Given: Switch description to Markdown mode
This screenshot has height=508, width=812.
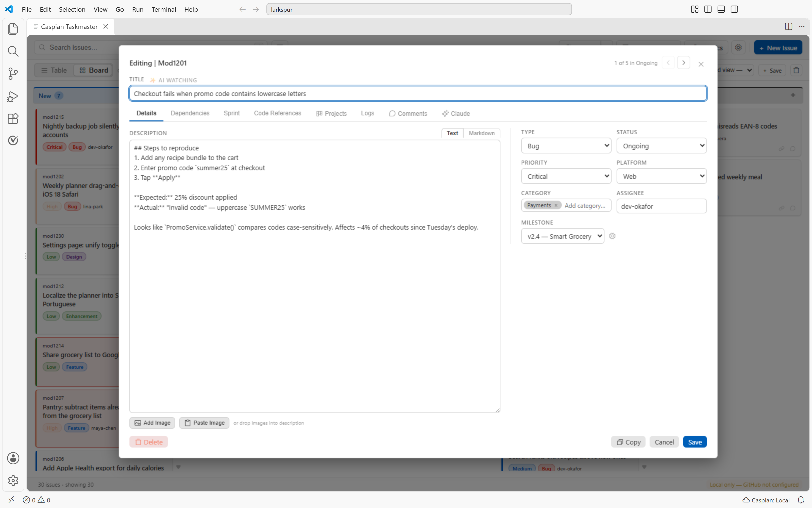Looking at the screenshot, I should tap(482, 133).
